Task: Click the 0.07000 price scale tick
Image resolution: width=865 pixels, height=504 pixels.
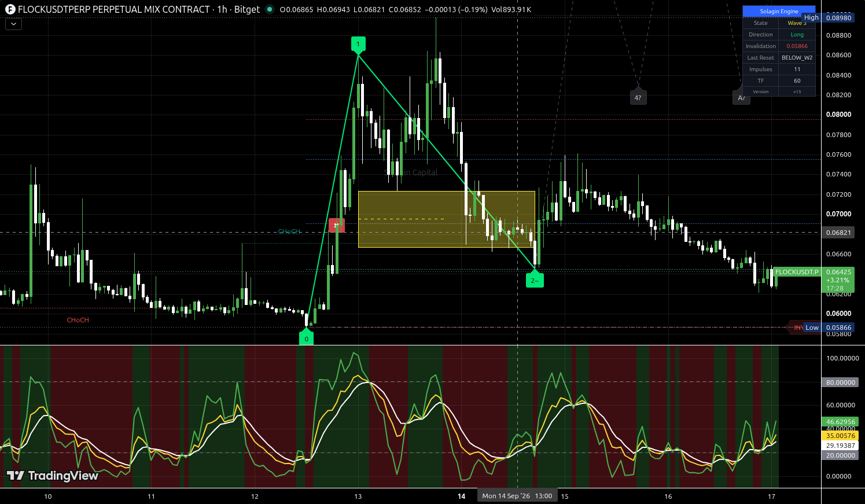Action: click(x=838, y=214)
